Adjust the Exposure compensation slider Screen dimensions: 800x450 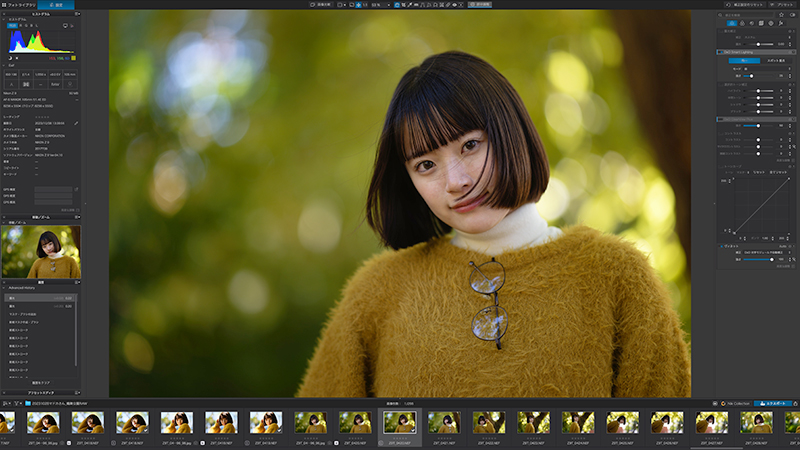(x=758, y=44)
